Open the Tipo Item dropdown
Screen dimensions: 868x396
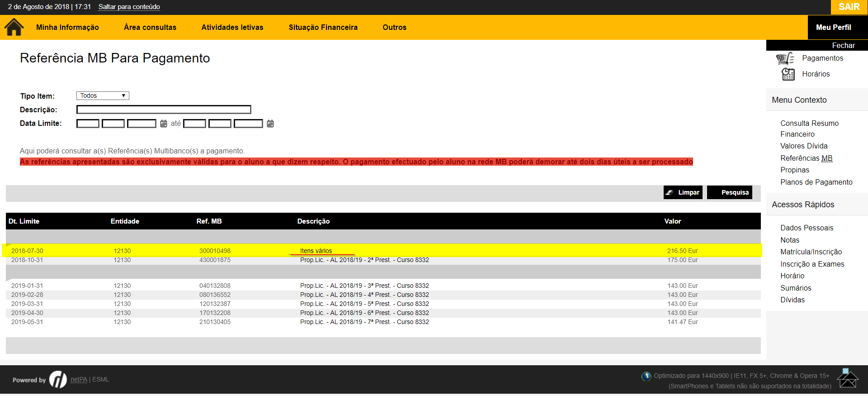tap(103, 95)
